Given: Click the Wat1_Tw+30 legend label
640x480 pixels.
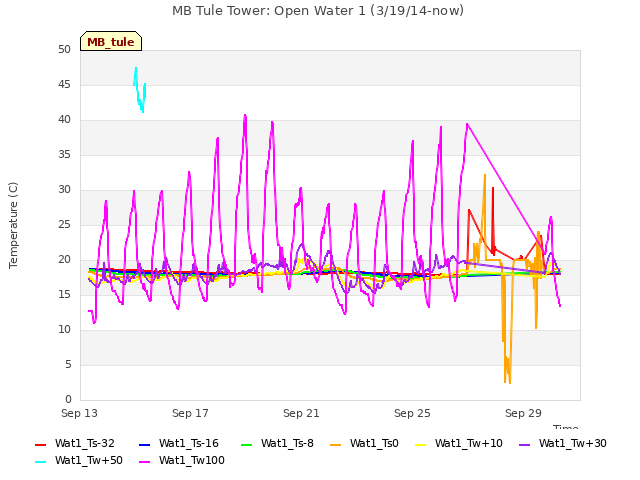Looking at the screenshot, I should [x=573, y=443].
